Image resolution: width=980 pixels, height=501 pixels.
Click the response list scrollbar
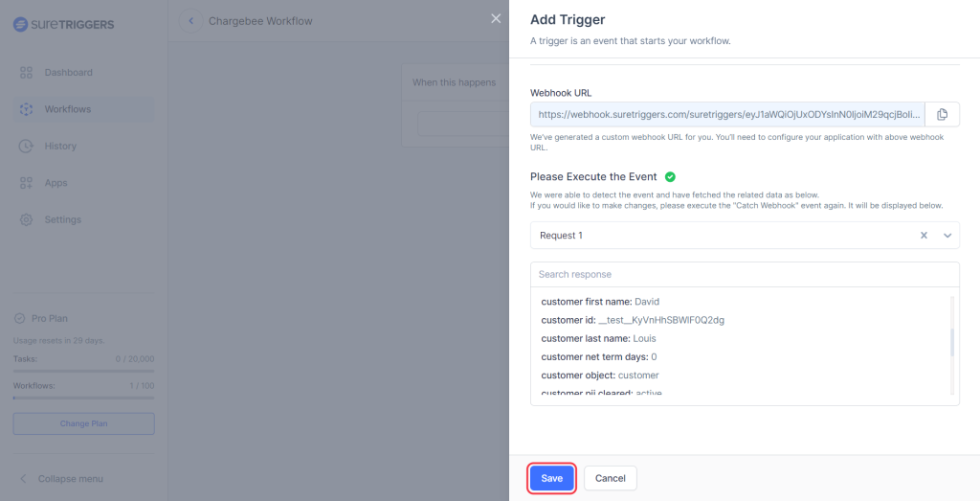coord(951,342)
